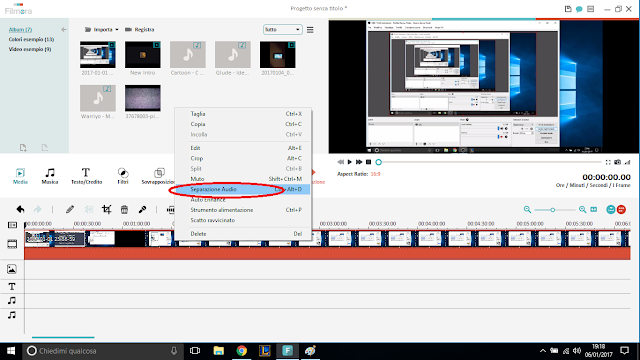
Task: Choose Edit in the context menu
Action: click(x=242, y=148)
